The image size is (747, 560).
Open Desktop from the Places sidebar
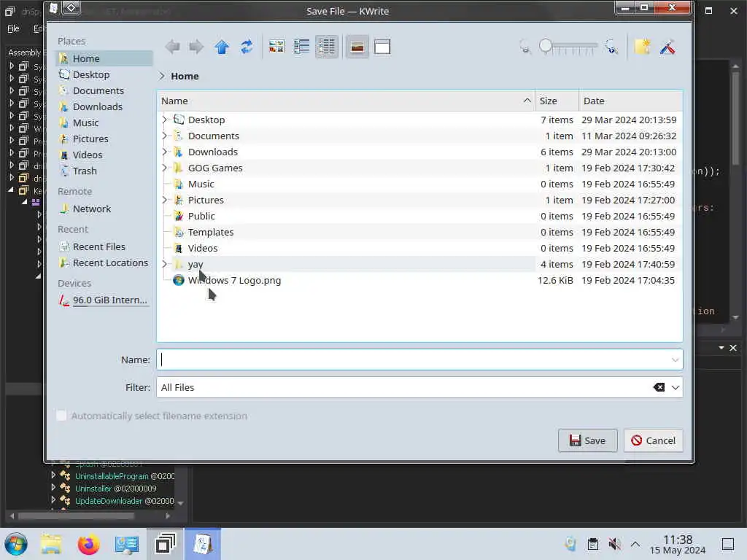(104, 75)
